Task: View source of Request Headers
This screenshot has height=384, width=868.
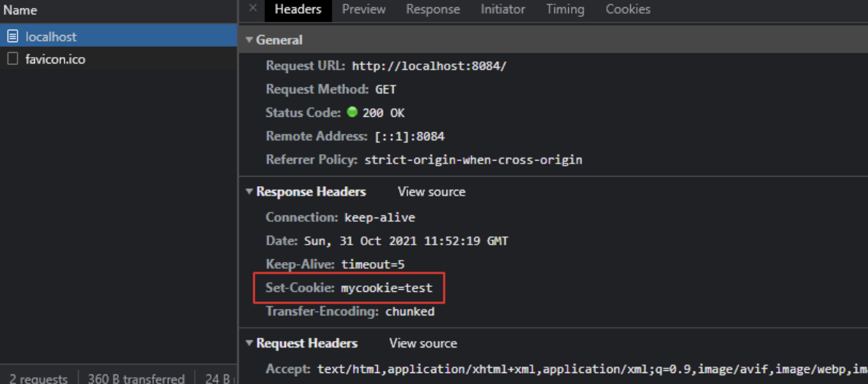Action: tap(423, 344)
